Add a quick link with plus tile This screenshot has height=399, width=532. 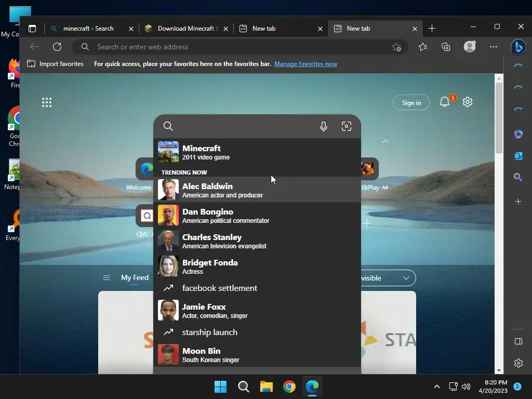click(367, 223)
